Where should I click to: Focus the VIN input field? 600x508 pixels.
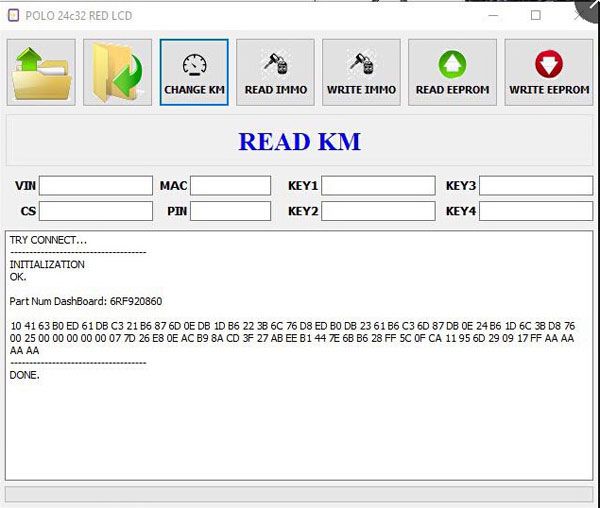[x=96, y=185]
